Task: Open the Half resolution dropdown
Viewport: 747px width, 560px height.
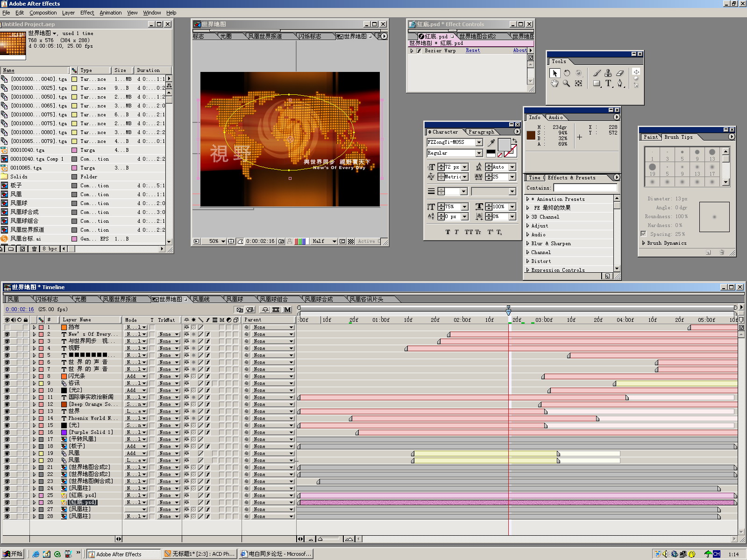Action: pyautogui.click(x=324, y=241)
